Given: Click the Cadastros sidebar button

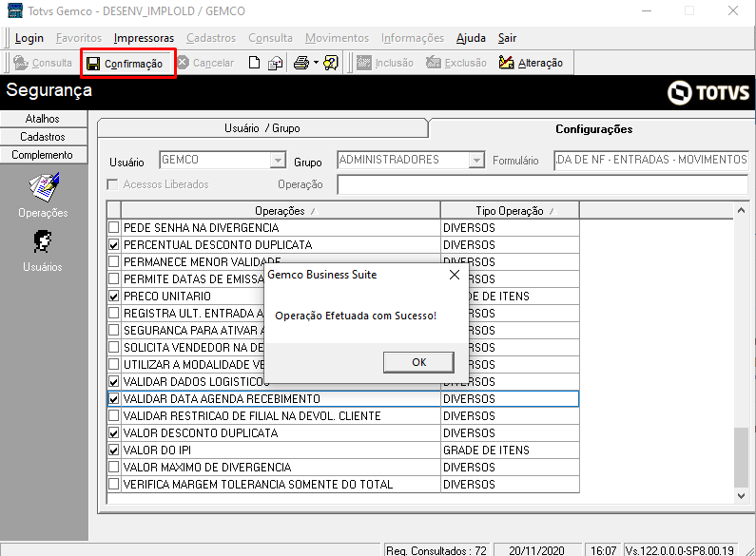Looking at the screenshot, I should (43, 137).
